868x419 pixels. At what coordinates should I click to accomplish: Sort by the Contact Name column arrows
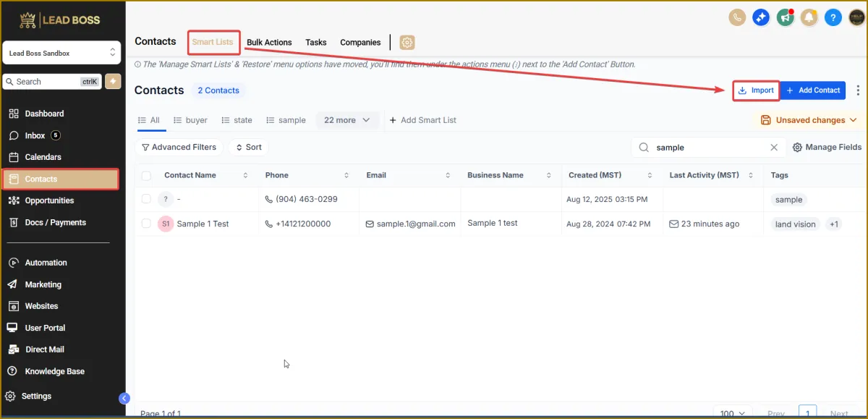245,175
